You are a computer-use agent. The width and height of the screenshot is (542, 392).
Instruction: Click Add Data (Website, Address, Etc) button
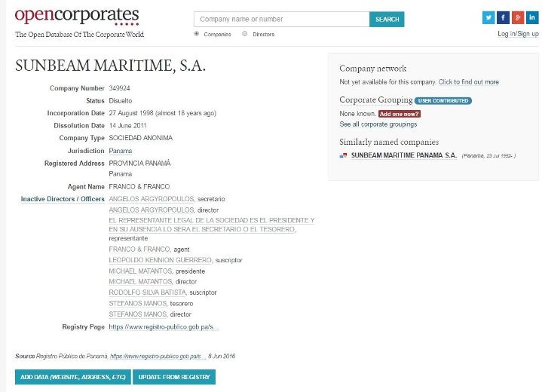(x=72, y=377)
